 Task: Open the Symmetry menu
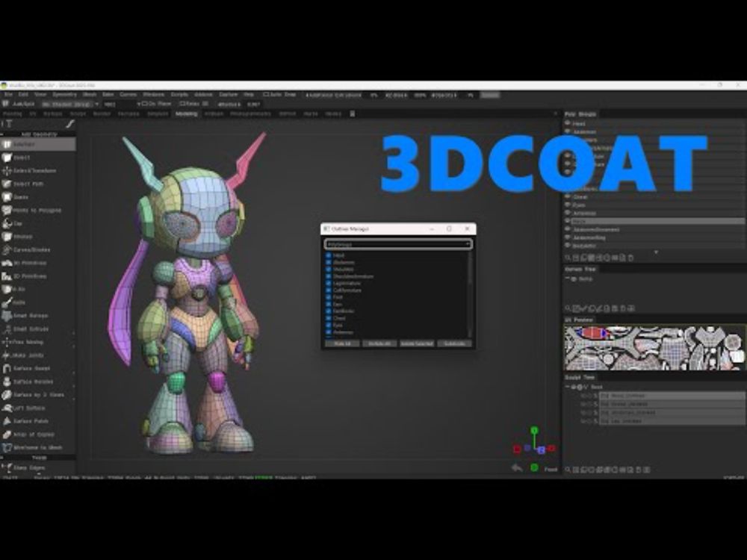click(64, 95)
